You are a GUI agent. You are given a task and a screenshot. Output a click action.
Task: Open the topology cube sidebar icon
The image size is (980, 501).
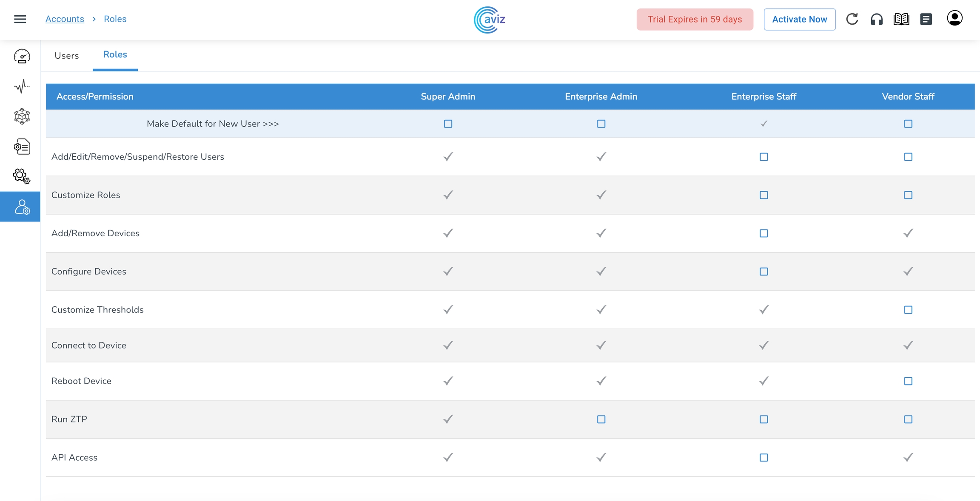22,116
